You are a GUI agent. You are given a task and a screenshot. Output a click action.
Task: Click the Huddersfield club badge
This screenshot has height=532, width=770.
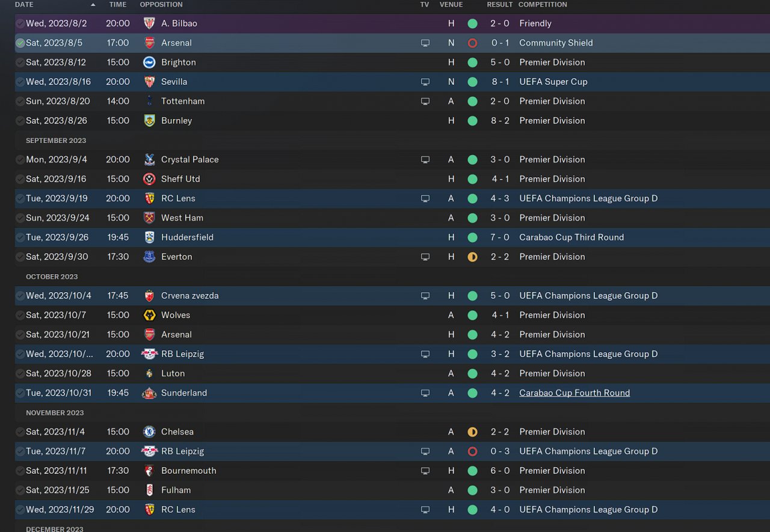[x=149, y=237]
